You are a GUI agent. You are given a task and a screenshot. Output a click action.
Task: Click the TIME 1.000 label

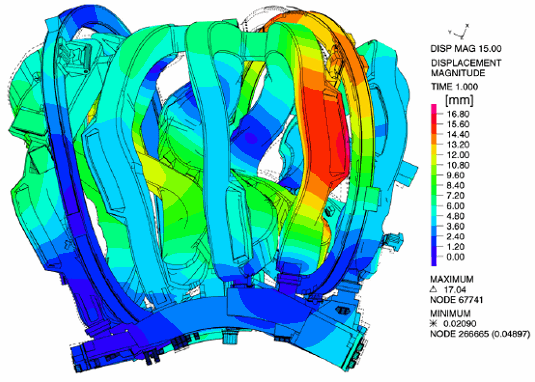click(454, 87)
